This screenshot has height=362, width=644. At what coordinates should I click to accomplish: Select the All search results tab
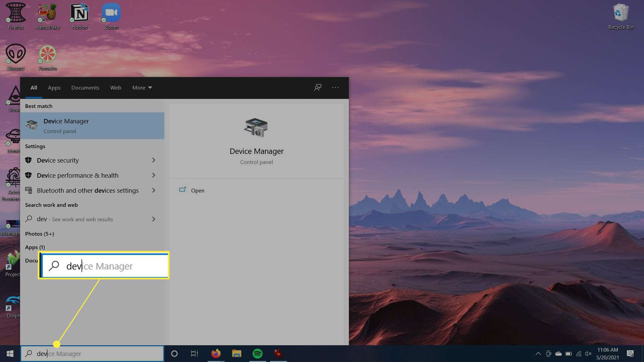pyautogui.click(x=34, y=87)
